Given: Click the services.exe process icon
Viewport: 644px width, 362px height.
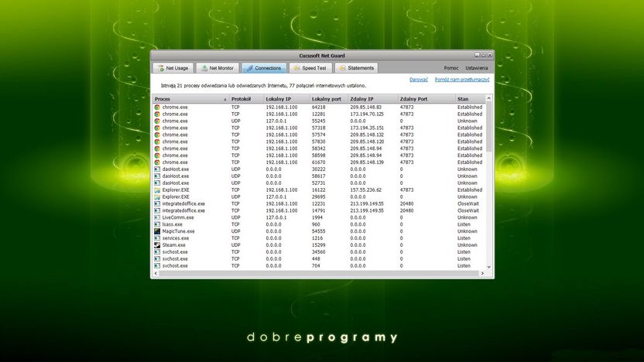Looking at the screenshot, I should click(157, 238).
